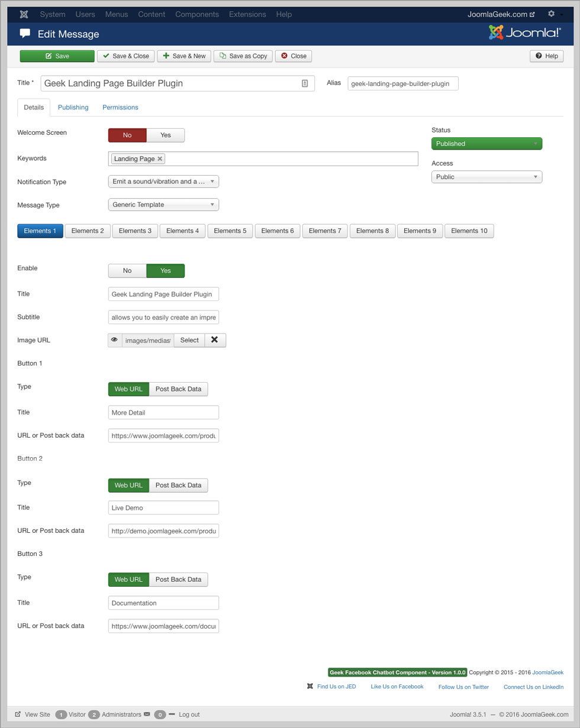Viewport: 580px width, 728px height.
Task: Focus the Button 1 Title field More Detail
Action: point(163,412)
